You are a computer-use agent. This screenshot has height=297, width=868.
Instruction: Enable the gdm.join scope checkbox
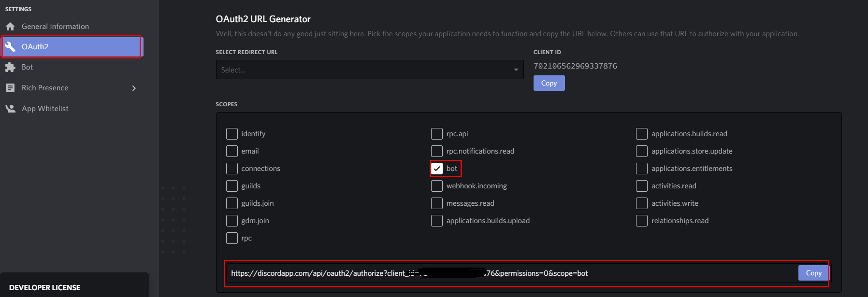232,221
